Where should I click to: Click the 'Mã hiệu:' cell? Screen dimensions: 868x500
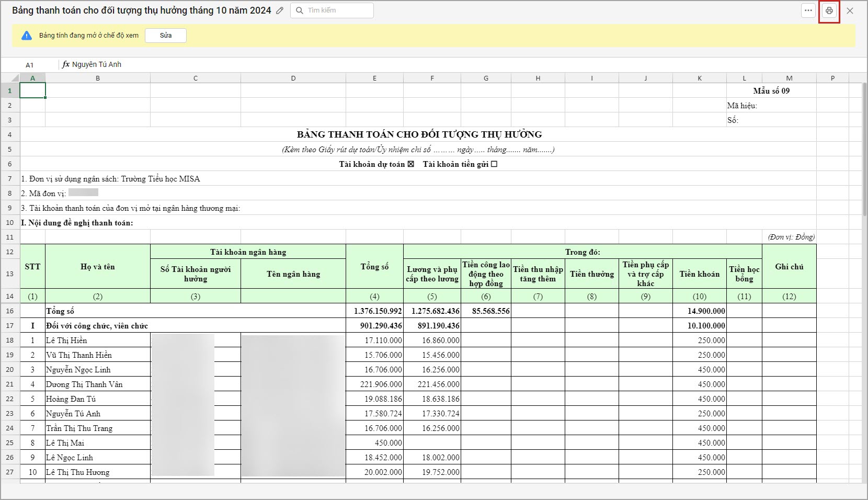click(x=771, y=106)
